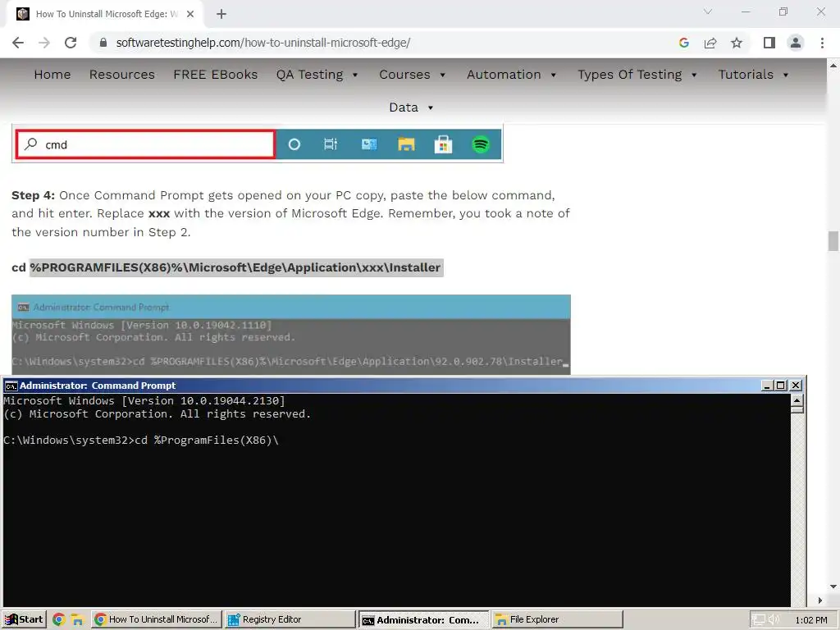Click the page horizontal scroll right arrow
The height and width of the screenshot is (630, 840).
pyautogui.click(x=820, y=600)
